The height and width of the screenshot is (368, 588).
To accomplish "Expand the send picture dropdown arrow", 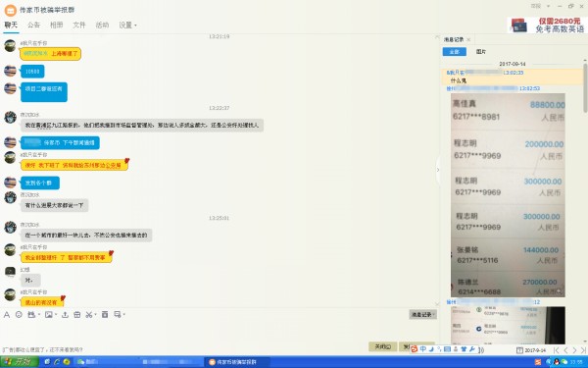I will click(x=56, y=315).
